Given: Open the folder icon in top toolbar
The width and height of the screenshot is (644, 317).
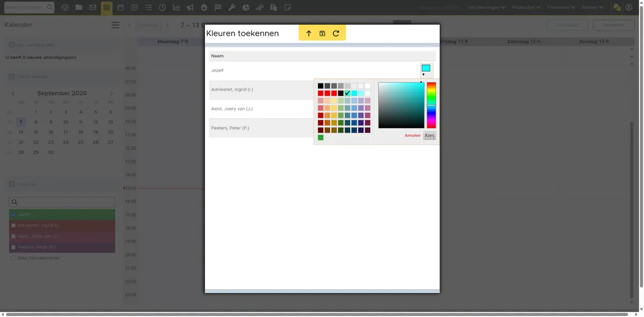Looking at the screenshot, I should point(79,8).
